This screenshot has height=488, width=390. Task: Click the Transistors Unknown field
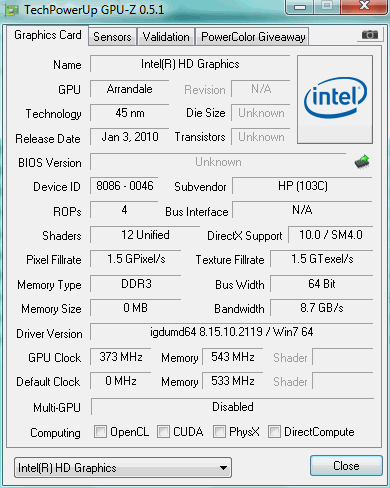click(261, 137)
